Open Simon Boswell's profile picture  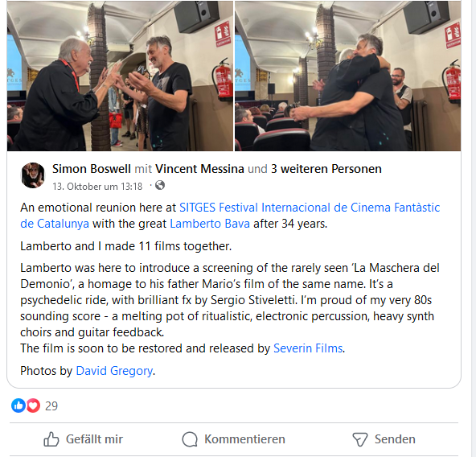point(33,175)
